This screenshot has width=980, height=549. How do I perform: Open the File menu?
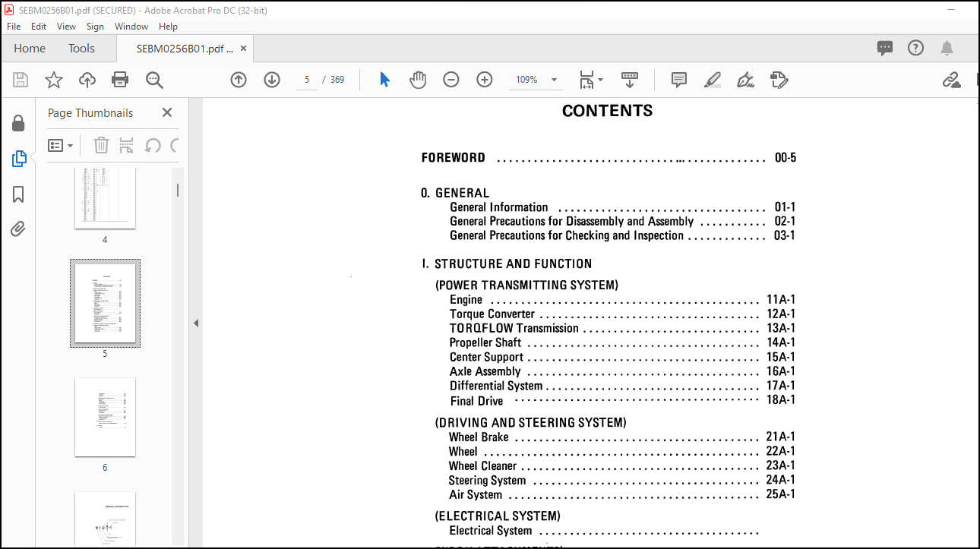tap(14, 26)
